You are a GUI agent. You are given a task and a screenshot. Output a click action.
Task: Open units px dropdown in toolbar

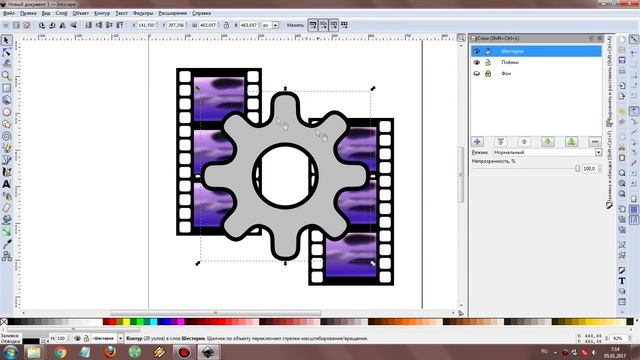[276, 25]
